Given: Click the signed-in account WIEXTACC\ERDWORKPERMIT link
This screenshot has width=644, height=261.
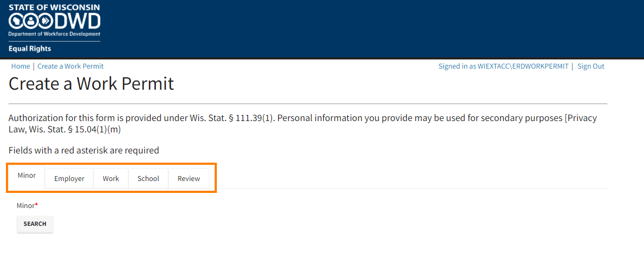Looking at the screenshot, I should coord(503,66).
